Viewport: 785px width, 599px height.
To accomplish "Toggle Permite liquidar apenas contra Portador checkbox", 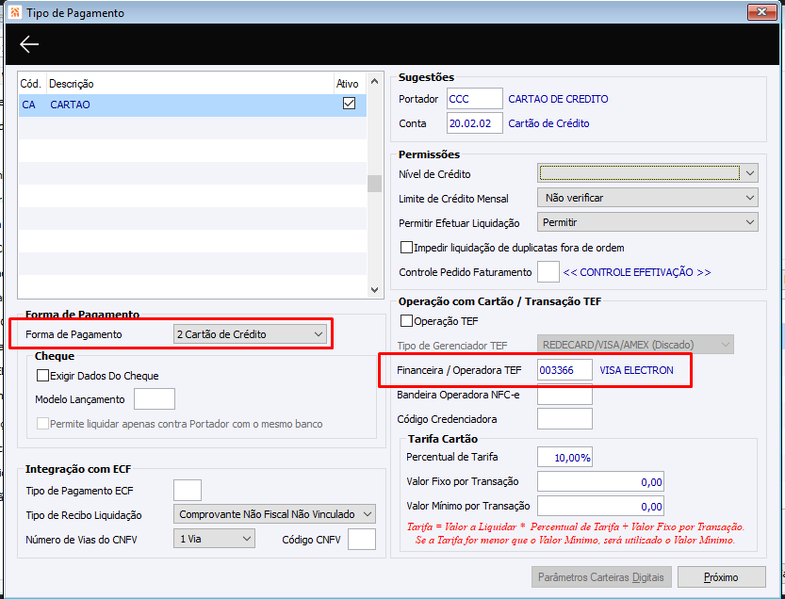I will tap(43, 424).
